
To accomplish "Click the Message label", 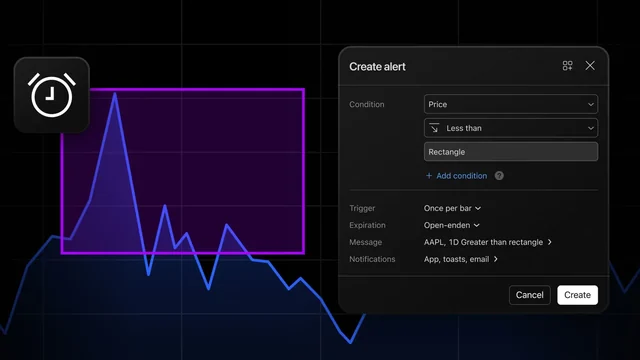I will click(x=365, y=242).
